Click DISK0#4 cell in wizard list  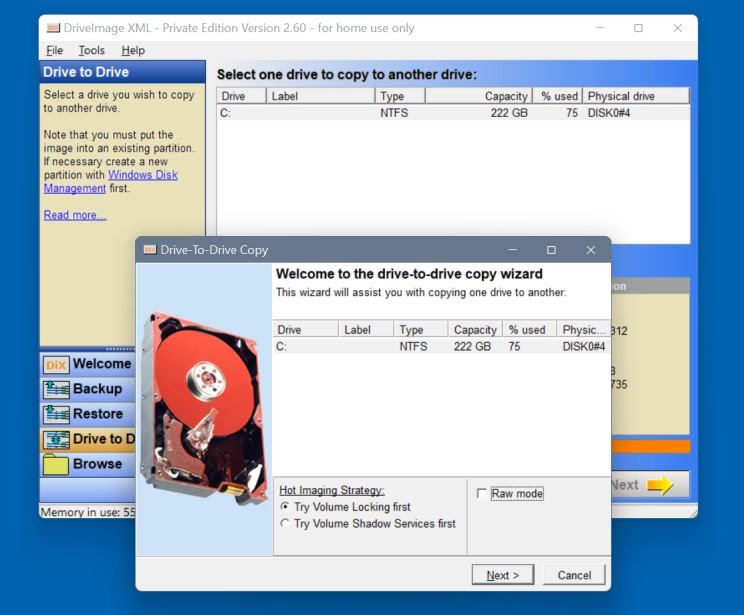584,346
